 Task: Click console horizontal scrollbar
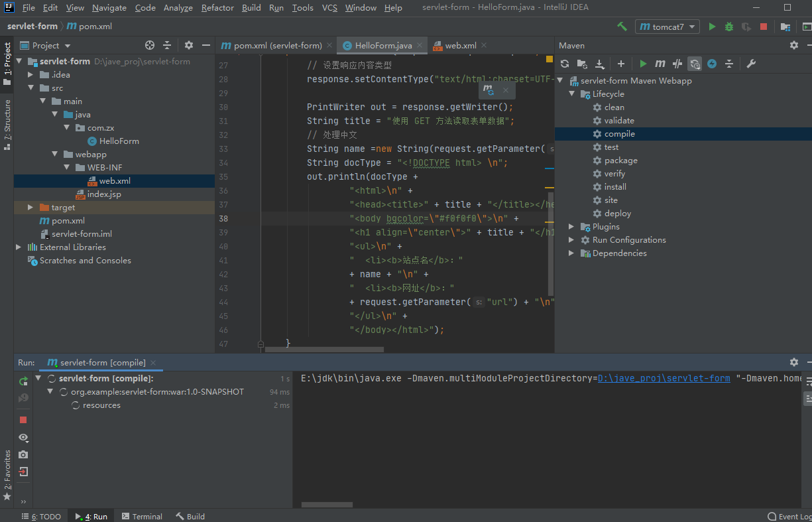[x=327, y=505]
